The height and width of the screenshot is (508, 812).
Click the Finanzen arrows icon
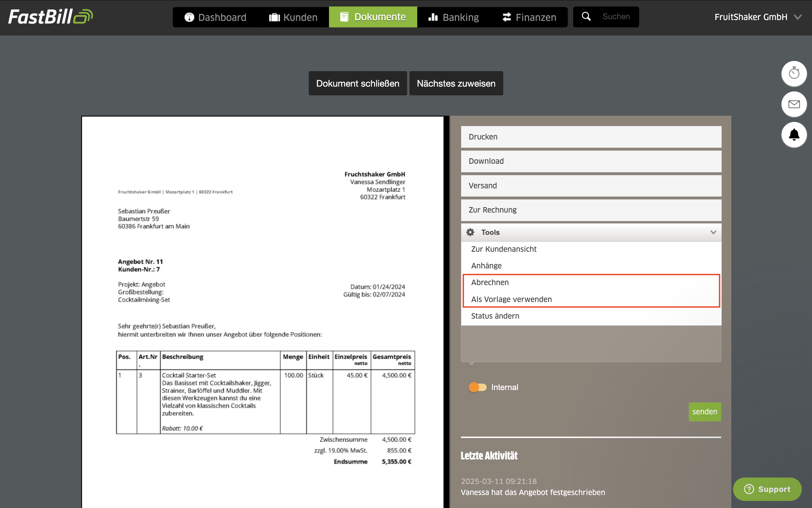pos(507,17)
